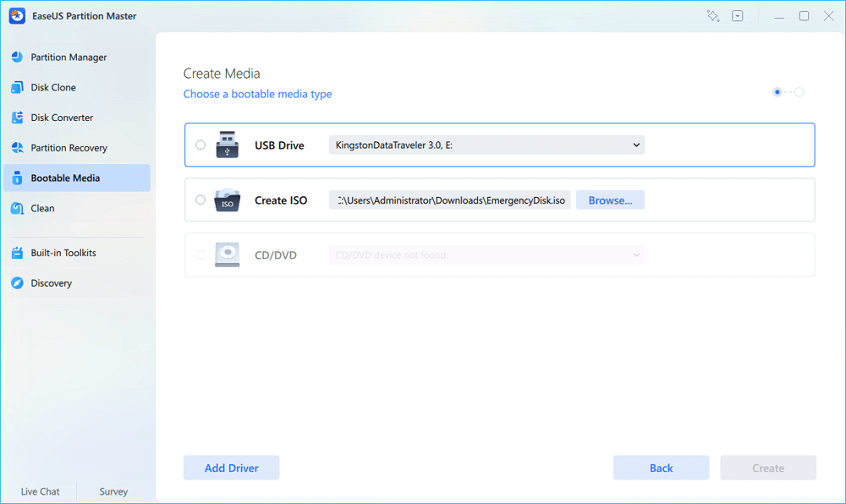This screenshot has height=504, width=846.
Task: Click the first step progress indicator dot
Action: pyautogui.click(x=777, y=92)
